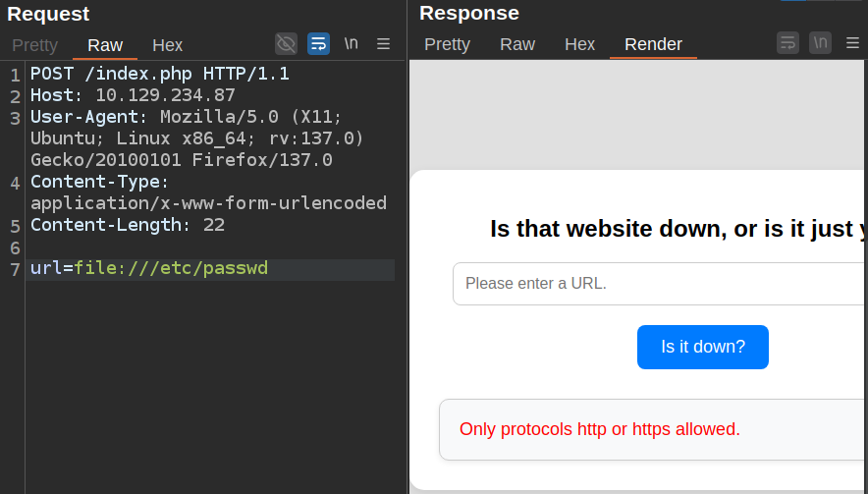Click the Host header line in request
The height and width of the screenshot is (494, 868).
click(x=133, y=95)
